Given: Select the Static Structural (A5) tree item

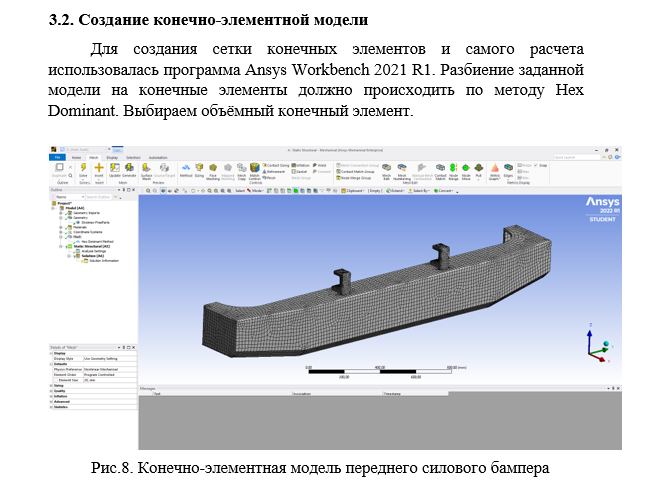Looking at the screenshot, I should point(92,246).
